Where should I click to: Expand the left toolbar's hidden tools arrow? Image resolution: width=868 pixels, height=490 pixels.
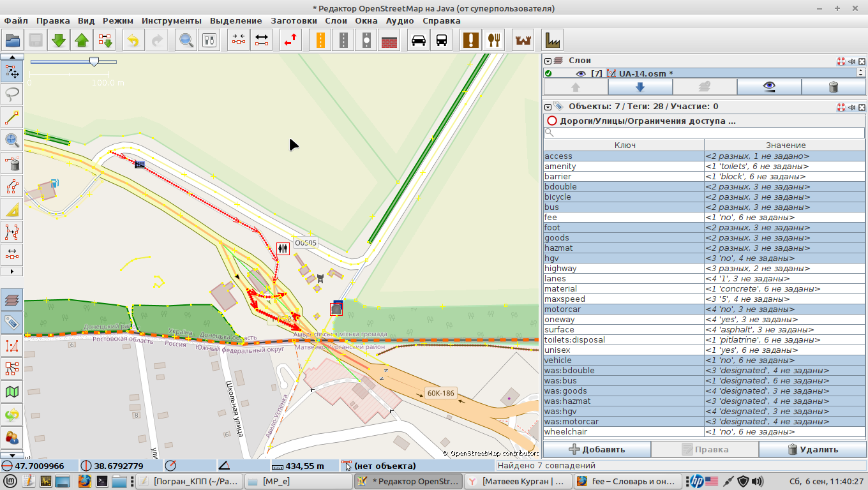point(12,271)
